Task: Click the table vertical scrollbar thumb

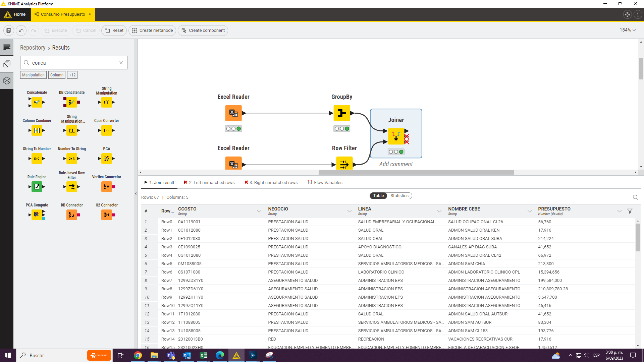Action: coord(638,237)
